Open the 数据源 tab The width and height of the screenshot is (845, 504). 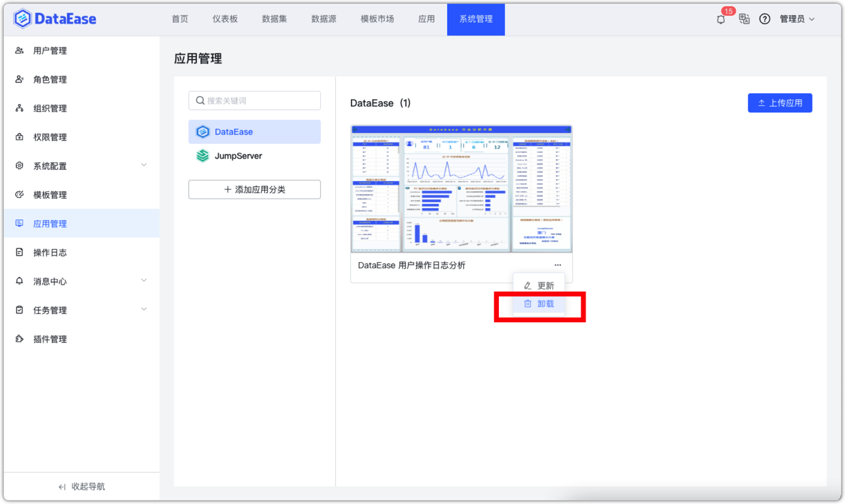(324, 19)
